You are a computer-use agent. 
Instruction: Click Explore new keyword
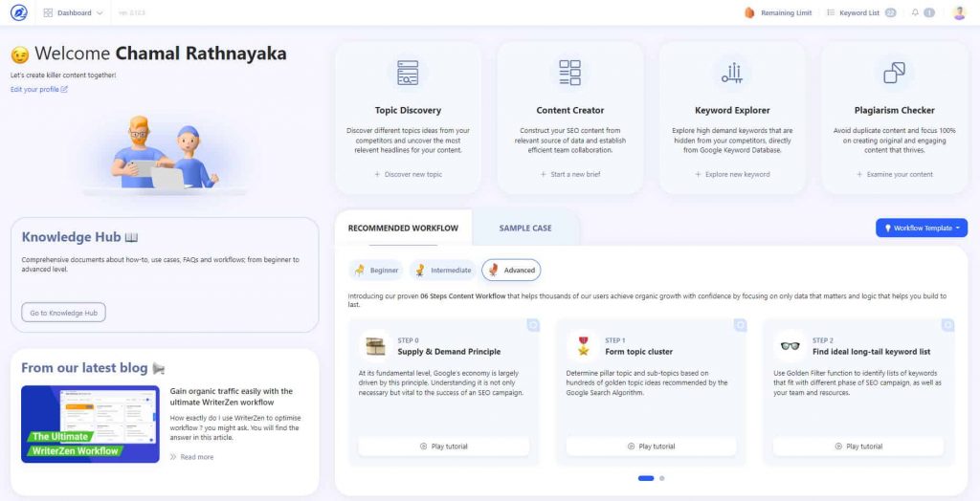click(x=732, y=174)
